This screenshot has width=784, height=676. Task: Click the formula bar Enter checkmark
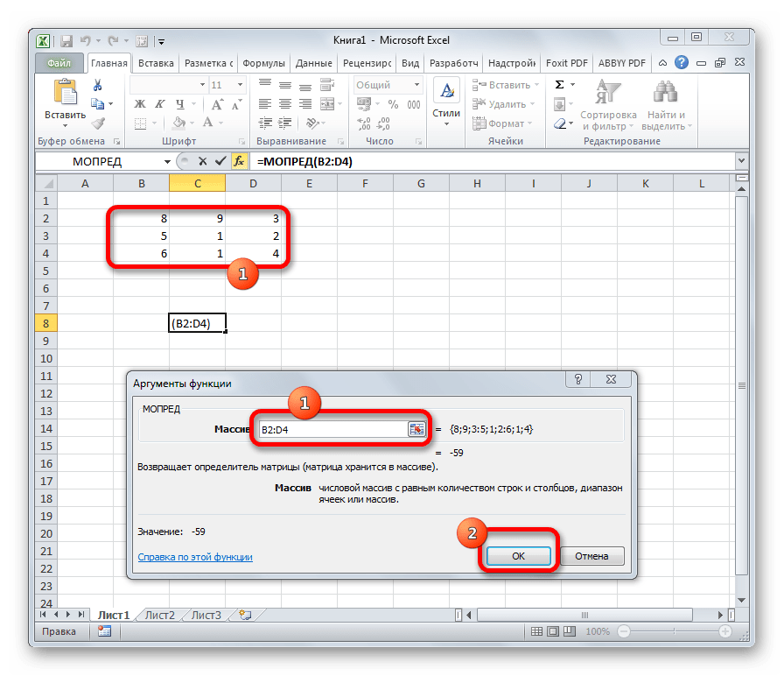click(220, 162)
